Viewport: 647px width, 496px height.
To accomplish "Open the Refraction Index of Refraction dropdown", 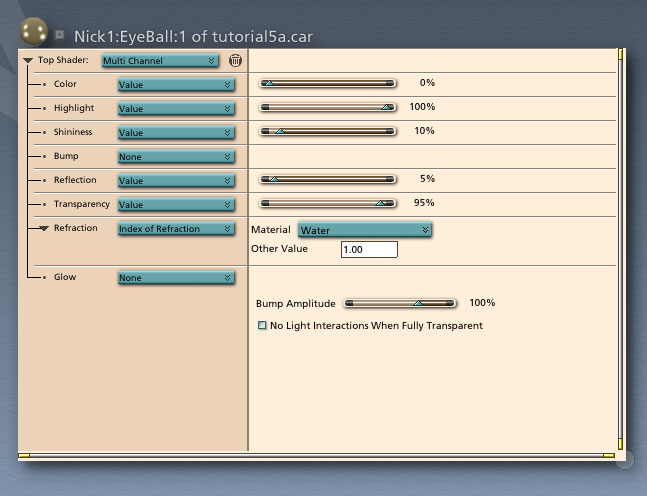I will coord(176,229).
